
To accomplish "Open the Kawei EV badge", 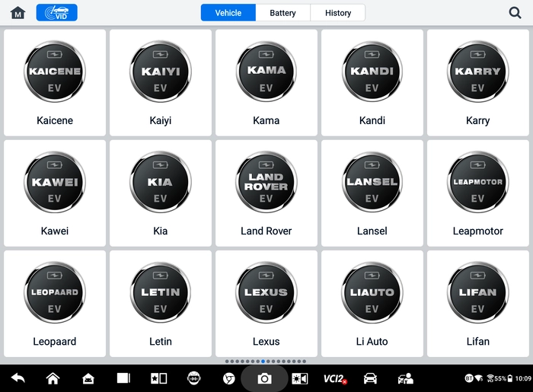I will 55,182.
